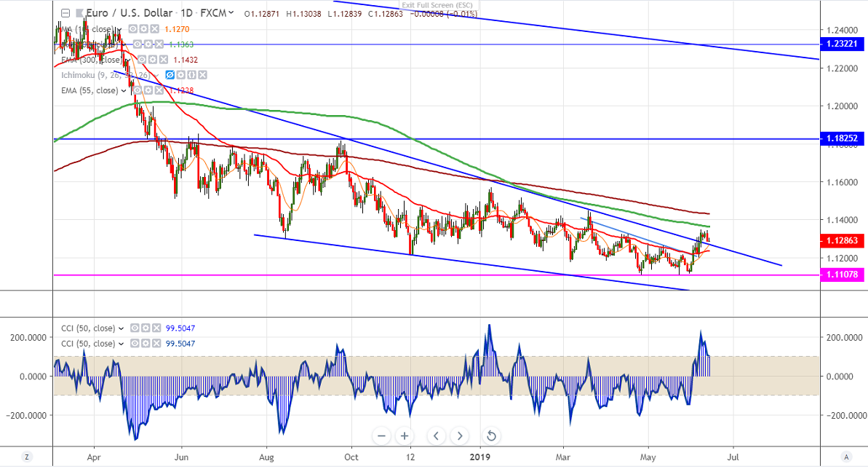Open EMA (55, close) settings gear
The width and height of the screenshot is (868, 469).
pos(149,90)
